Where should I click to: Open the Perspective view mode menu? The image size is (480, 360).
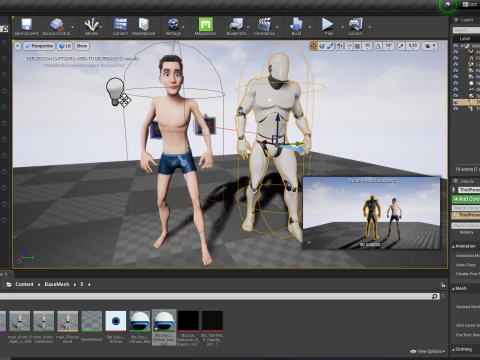(x=39, y=46)
